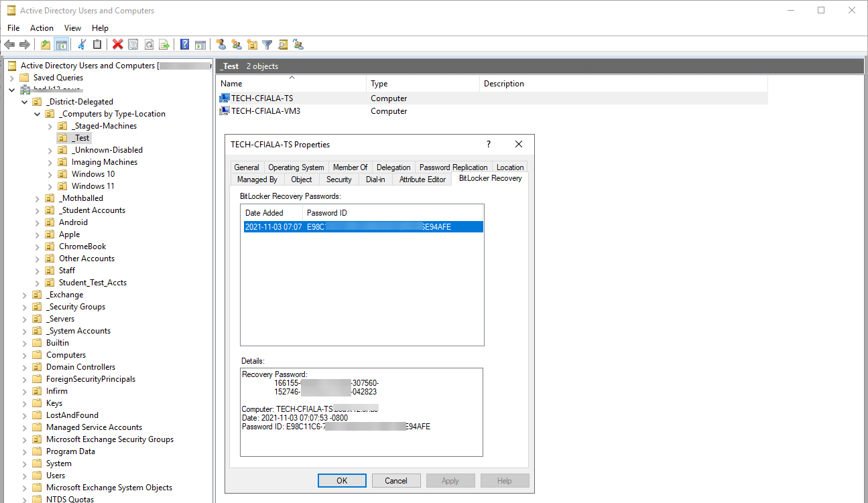This screenshot has width=868, height=503.
Task: Navigate back with back arrow icon
Action: tap(9, 44)
